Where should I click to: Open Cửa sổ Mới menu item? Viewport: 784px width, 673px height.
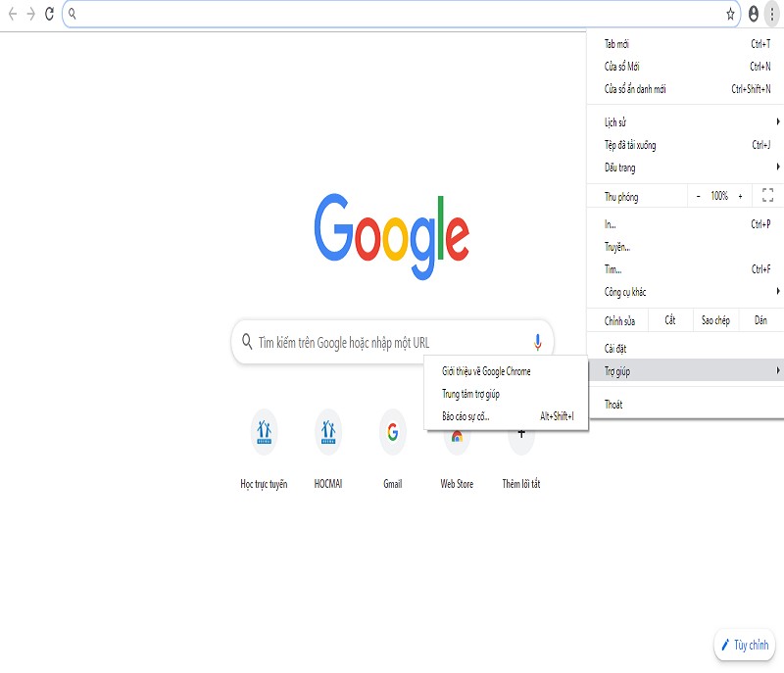685,67
